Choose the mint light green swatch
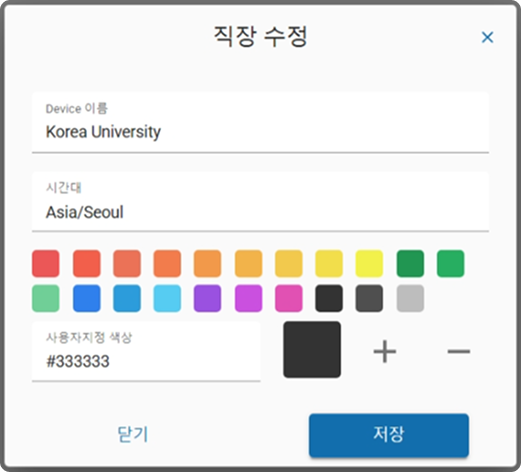This screenshot has width=521, height=472. pyautogui.click(x=46, y=298)
